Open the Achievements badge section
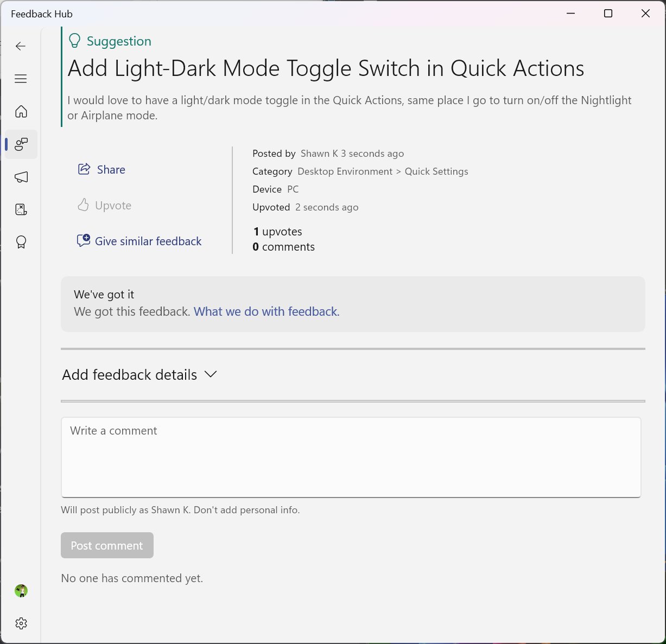The width and height of the screenshot is (666, 644). click(21, 242)
